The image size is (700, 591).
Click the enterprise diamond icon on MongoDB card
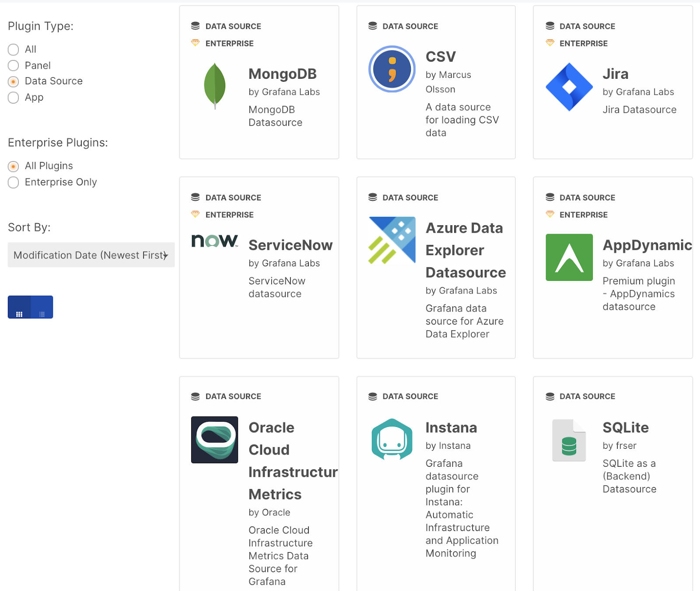pos(196,43)
